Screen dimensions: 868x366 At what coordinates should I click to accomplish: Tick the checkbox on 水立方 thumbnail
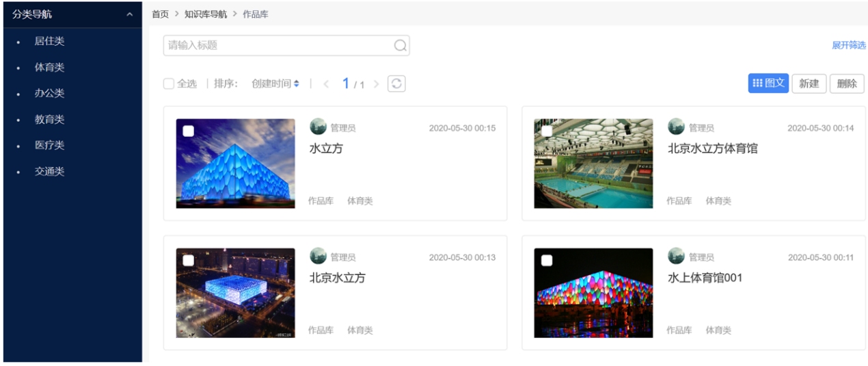click(x=189, y=131)
